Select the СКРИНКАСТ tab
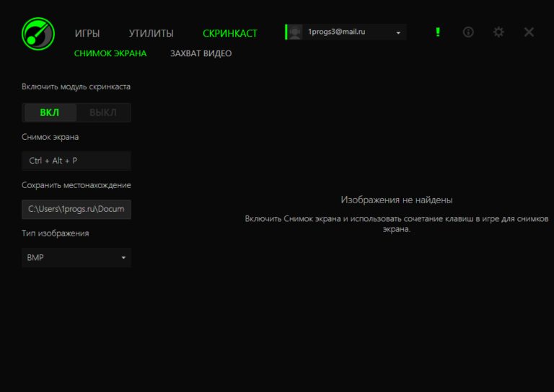 click(230, 33)
